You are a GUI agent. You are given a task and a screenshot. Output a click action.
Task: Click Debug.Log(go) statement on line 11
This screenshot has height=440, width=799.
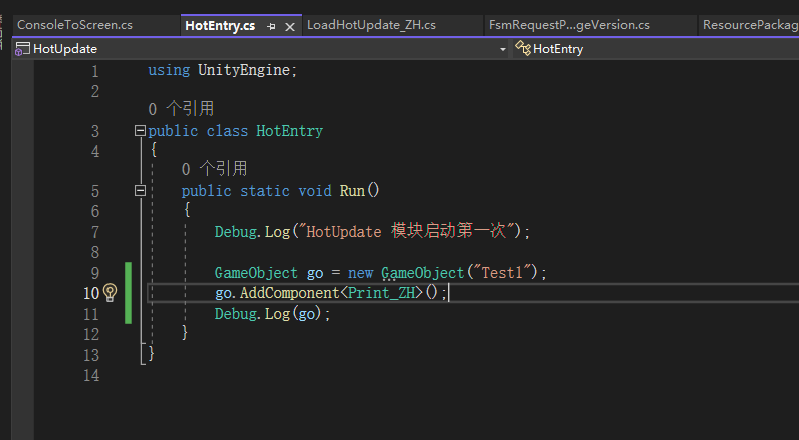[x=272, y=314]
